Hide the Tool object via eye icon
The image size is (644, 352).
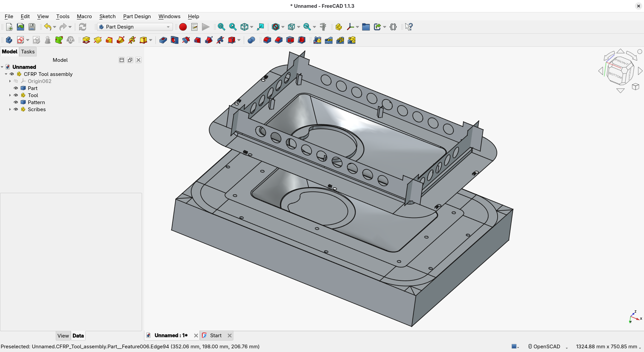point(16,95)
